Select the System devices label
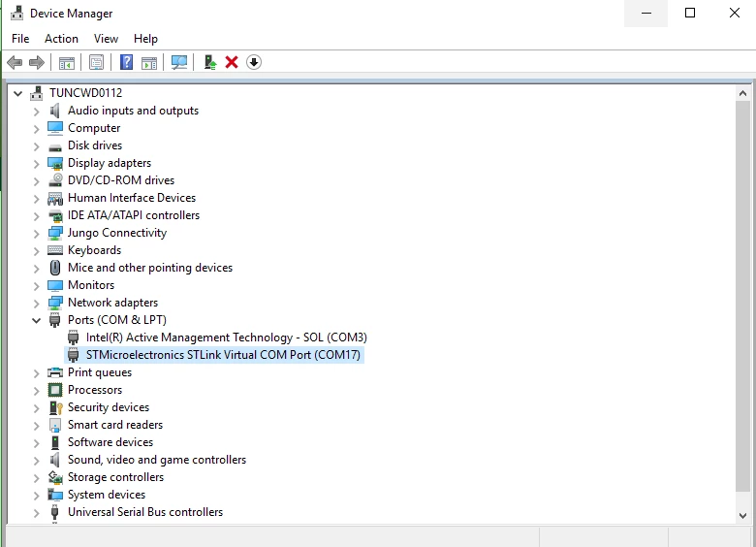 point(107,495)
